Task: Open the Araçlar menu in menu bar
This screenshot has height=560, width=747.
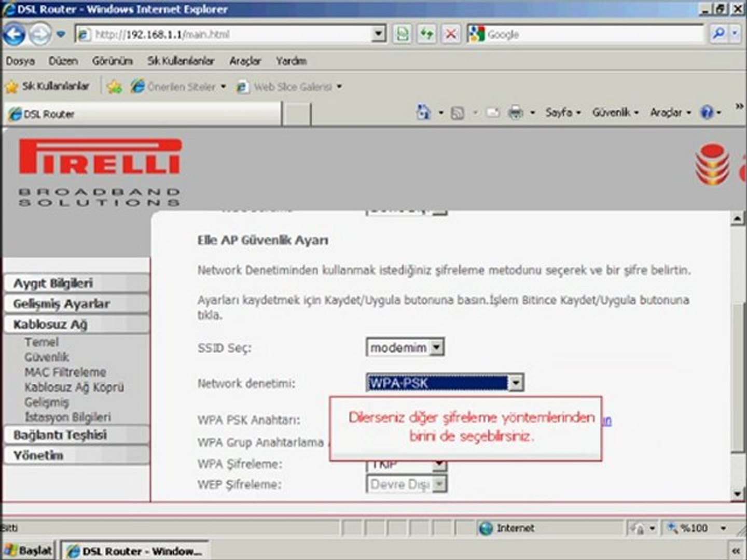Action: tap(245, 61)
